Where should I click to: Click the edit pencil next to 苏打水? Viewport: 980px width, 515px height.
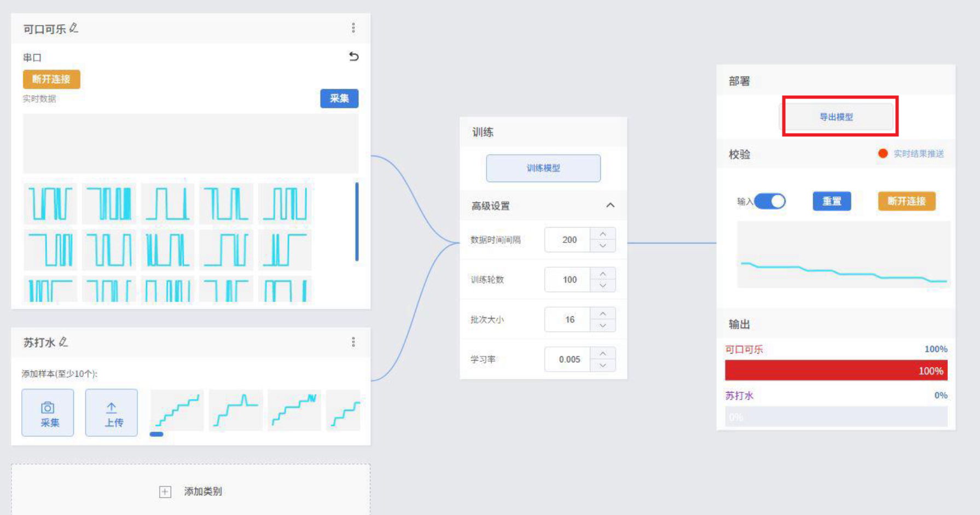pyautogui.click(x=63, y=342)
